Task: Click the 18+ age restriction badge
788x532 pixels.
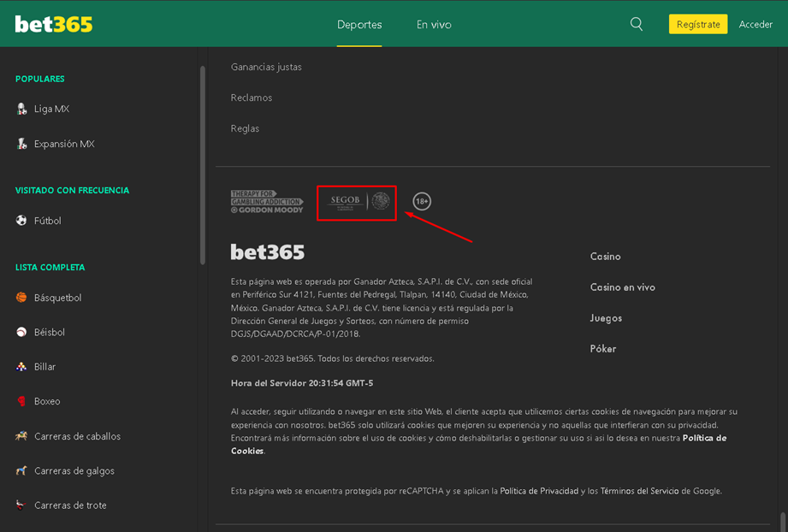Action: 422,202
